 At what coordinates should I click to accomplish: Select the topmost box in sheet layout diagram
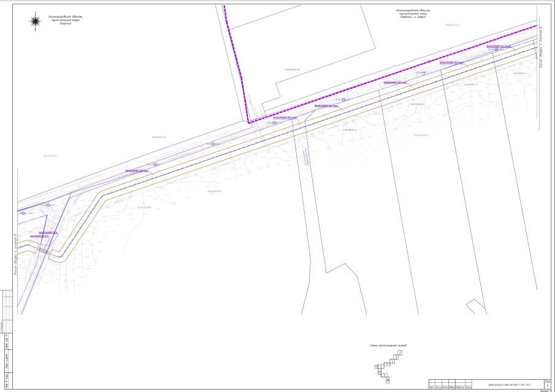[x=400, y=353]
